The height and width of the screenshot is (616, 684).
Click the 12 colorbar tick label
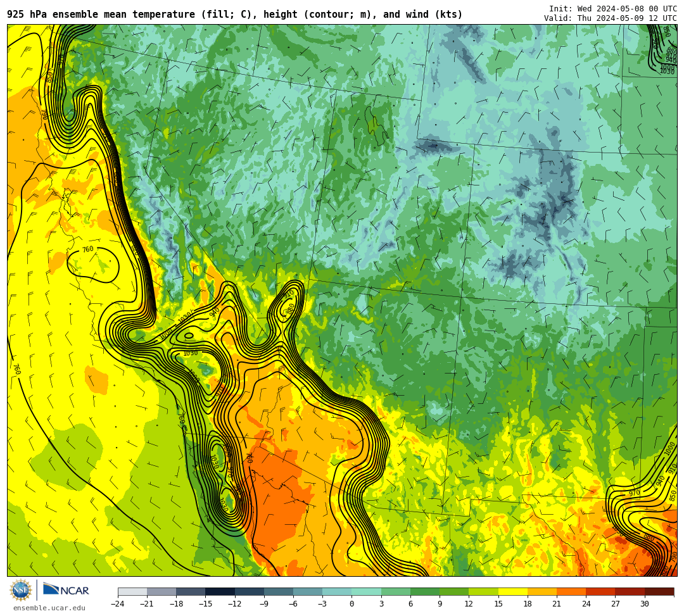pyautogui.click(x=469, y=604)
